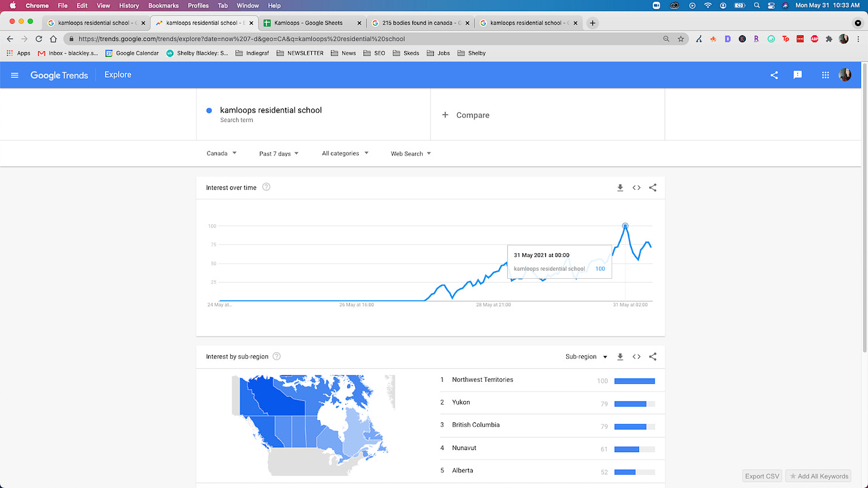Open a new tab with the plus button
The image size is (868, 488).
pyautogui.click(x=592, y=23)
